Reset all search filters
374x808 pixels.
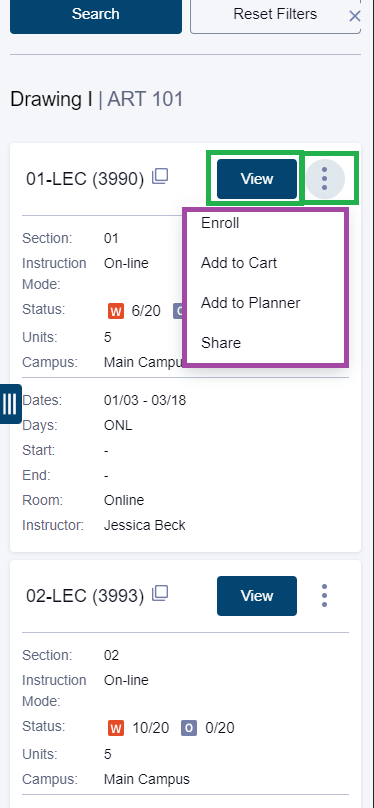point(275,15)
